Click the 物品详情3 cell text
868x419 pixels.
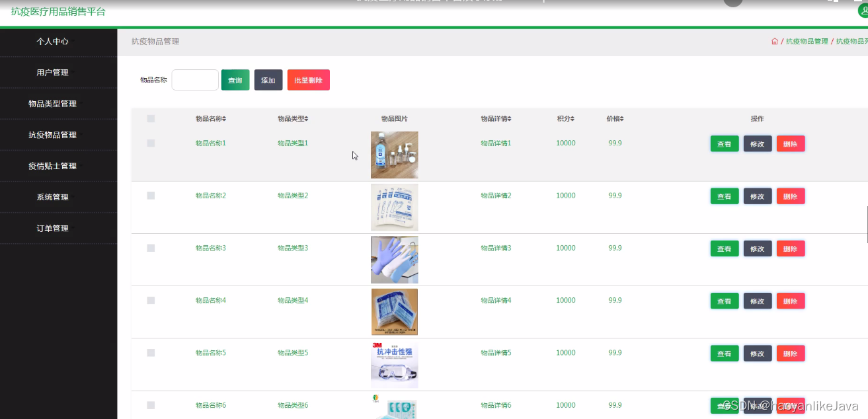click(x=496, y=248)
